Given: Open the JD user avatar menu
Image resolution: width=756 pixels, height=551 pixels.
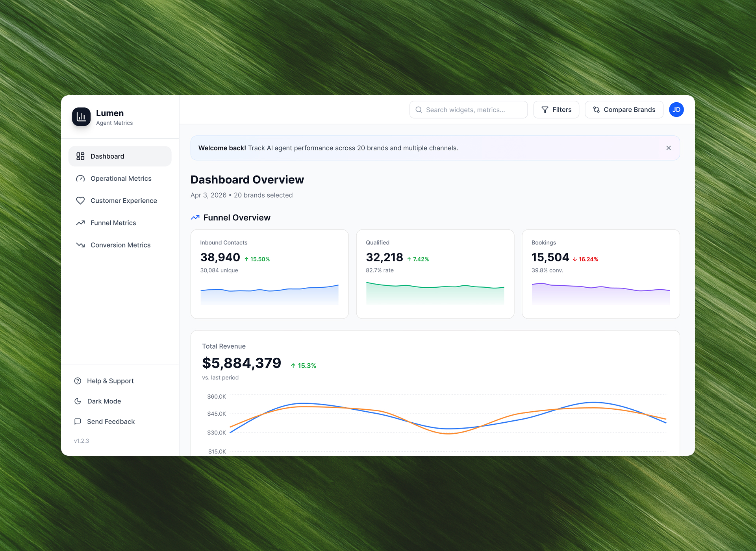Looking at the screenshot, I should coord(676,110).
